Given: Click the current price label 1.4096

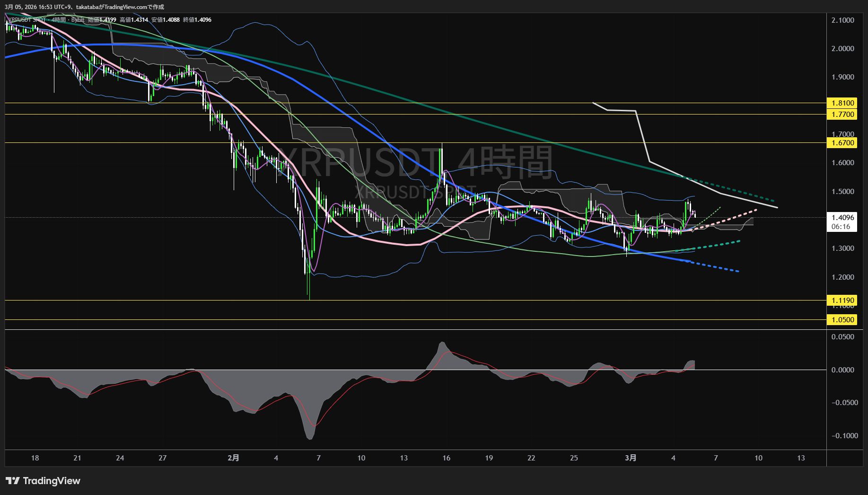Looking at the screenshot, I should click(x=842, y=218).
